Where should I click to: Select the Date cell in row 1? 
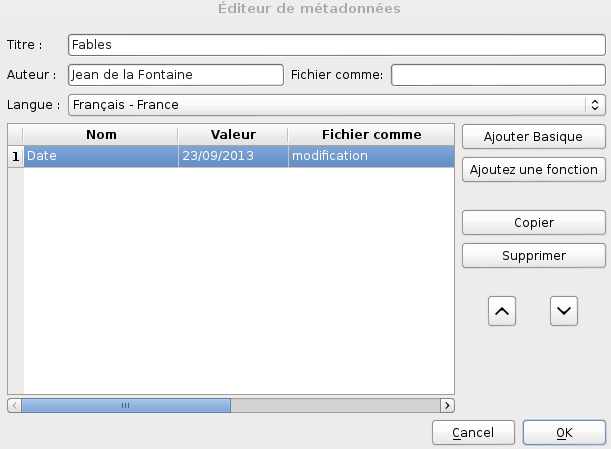pos(101,156)
